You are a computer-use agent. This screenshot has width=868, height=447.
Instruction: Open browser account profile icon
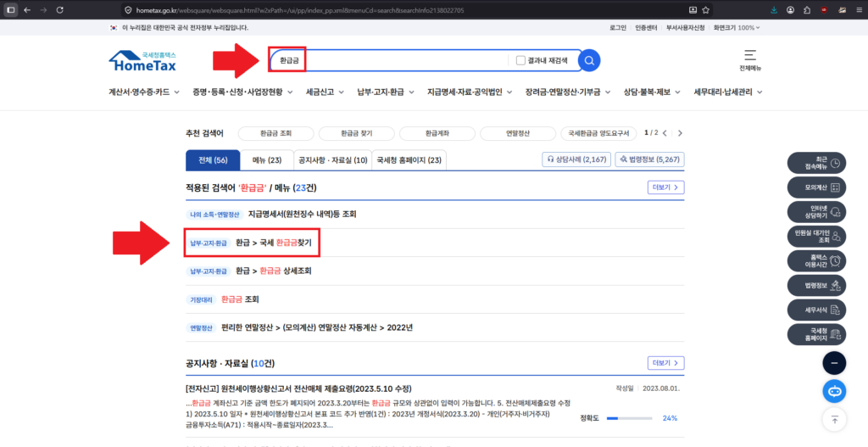coord(791,10)
